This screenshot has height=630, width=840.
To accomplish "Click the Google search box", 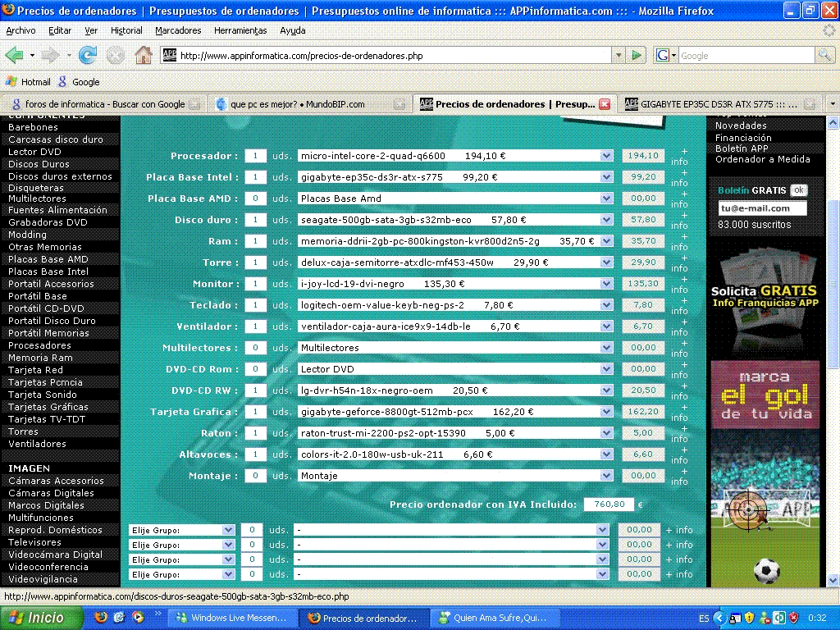I will [x=746, y=55].
